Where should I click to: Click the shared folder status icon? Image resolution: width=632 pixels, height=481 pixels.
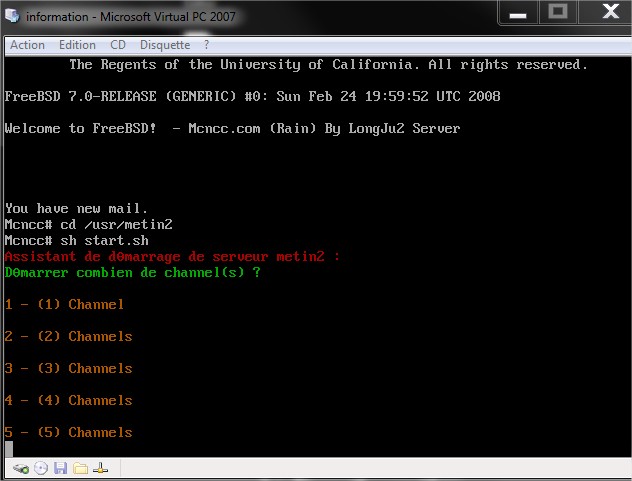click(81, 469)
